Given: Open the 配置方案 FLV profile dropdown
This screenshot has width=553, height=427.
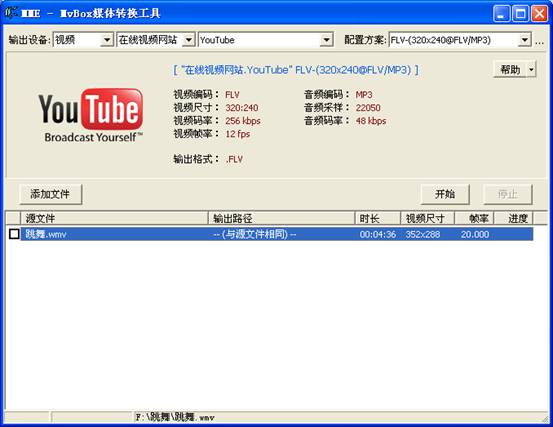Looking at the screenshot, I should tap(524, 40).
